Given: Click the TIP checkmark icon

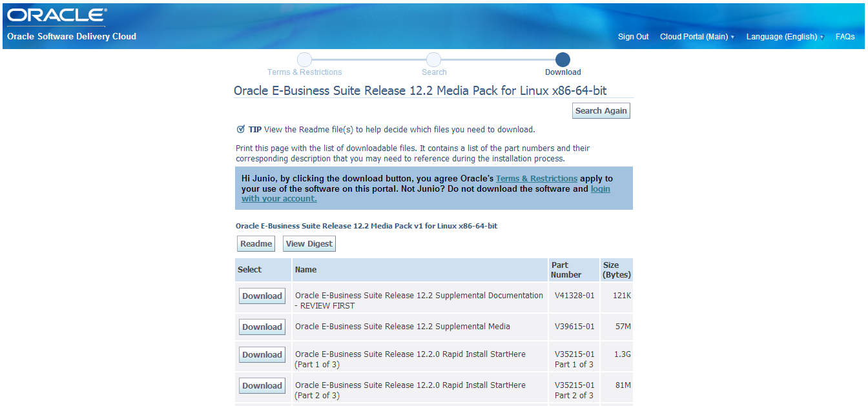Looking at the screenshot, I should (241, 129).
